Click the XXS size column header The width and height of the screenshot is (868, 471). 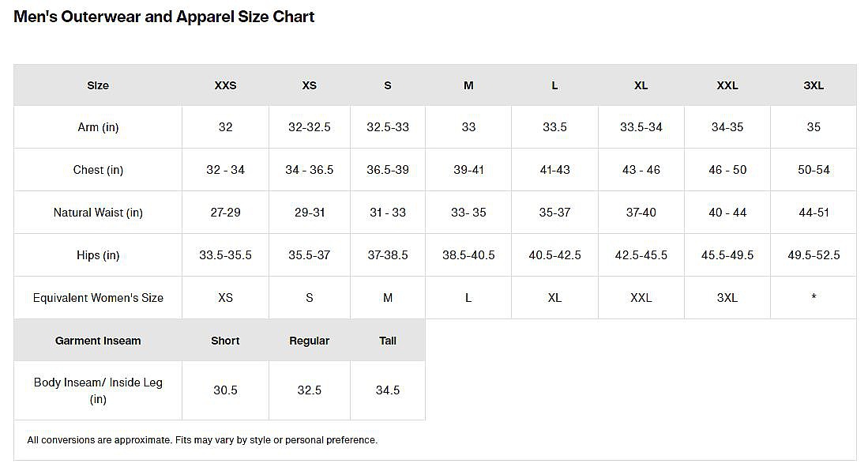coord(225,85)
